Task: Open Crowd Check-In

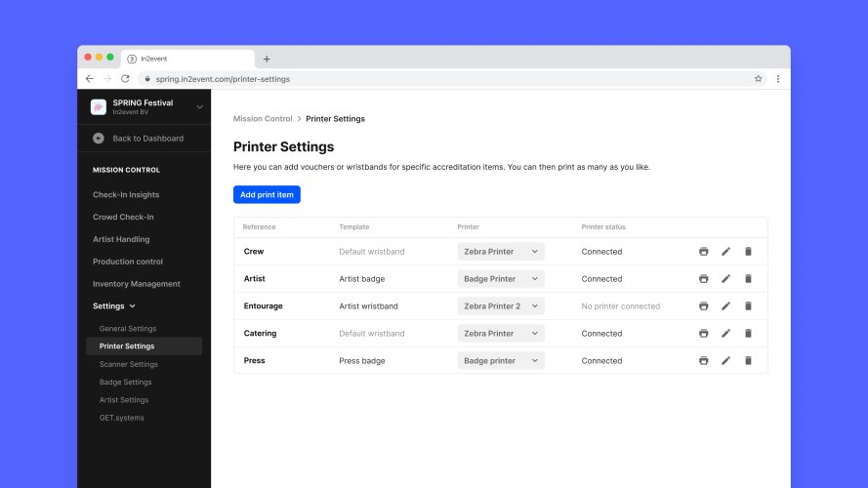Action: 123,217
